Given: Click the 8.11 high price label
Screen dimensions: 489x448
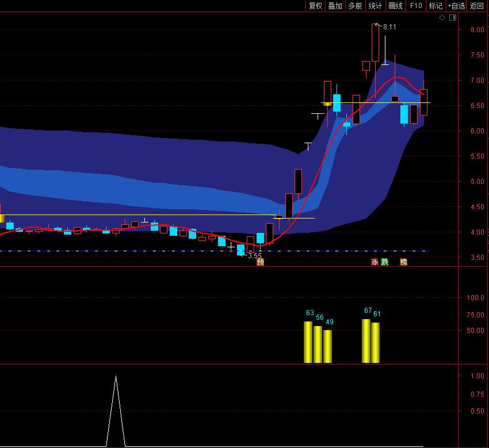Looking at the screenshot, I should pos(389,27).
